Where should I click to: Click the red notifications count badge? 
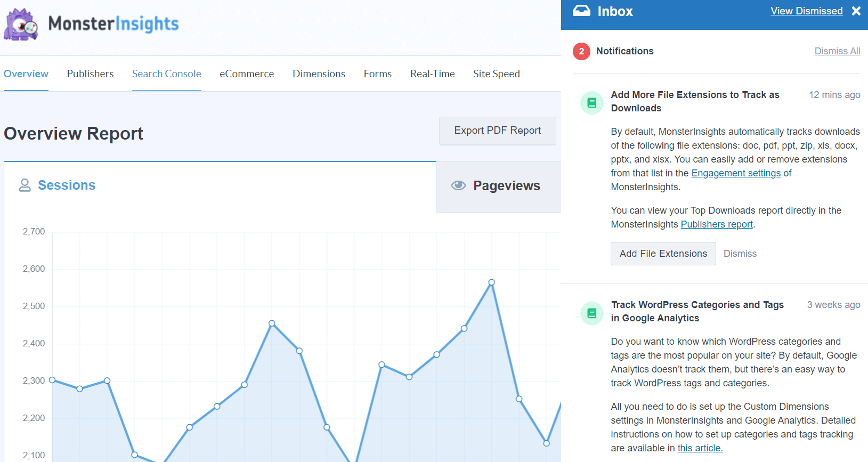pyautogui.click(x=581, y=51)
